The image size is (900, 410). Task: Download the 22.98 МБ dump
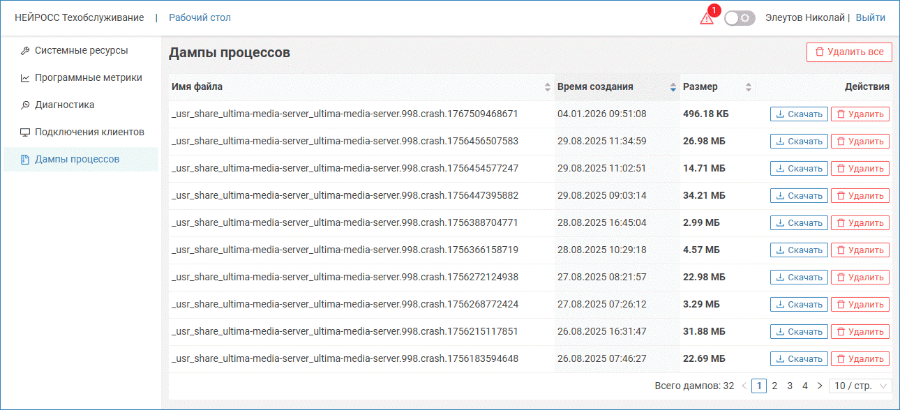pos(799,277)
